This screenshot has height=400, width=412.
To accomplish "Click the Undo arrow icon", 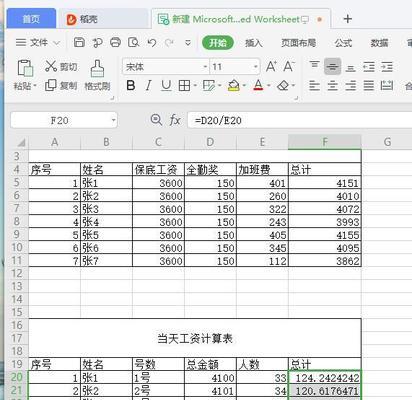I will pyautogui.click(x=152, y=43).
